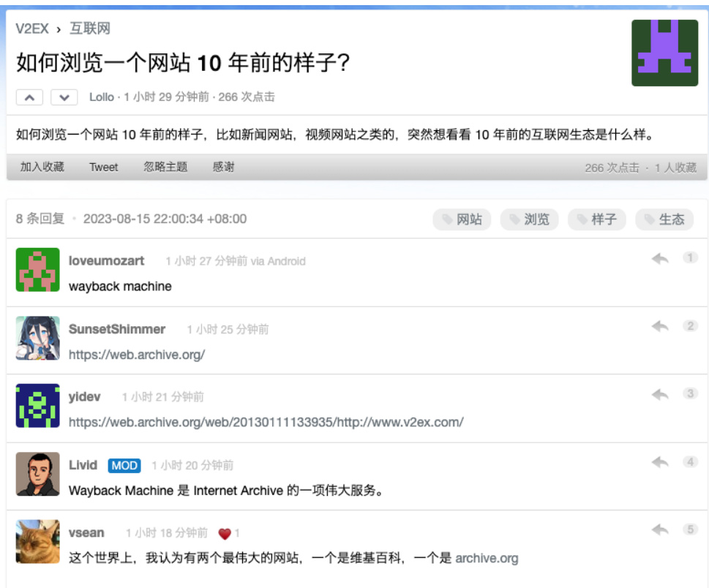Click '1 小时 27 分钟前 via Android' timestamp
The image size is (709, 588).
[x=236, y=262]
